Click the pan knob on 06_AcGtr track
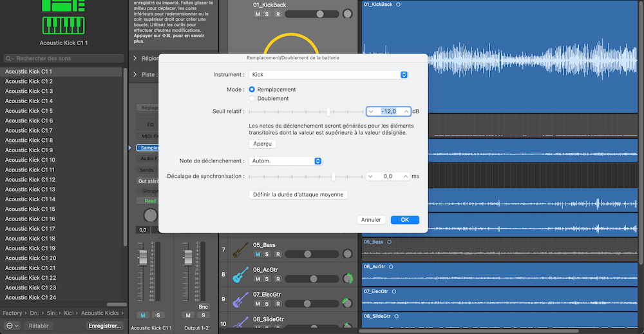 348,279
